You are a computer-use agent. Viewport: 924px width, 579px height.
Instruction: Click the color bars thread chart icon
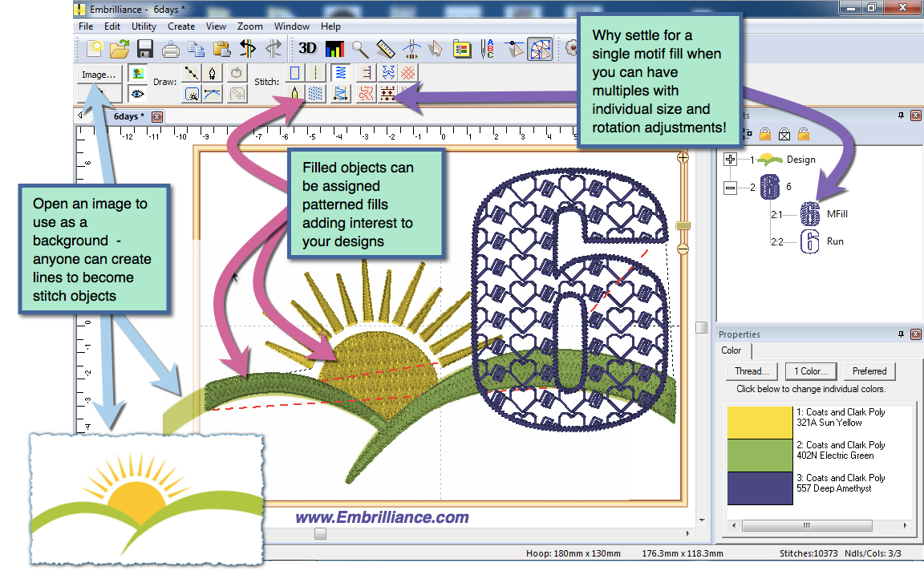coord(334,48)
